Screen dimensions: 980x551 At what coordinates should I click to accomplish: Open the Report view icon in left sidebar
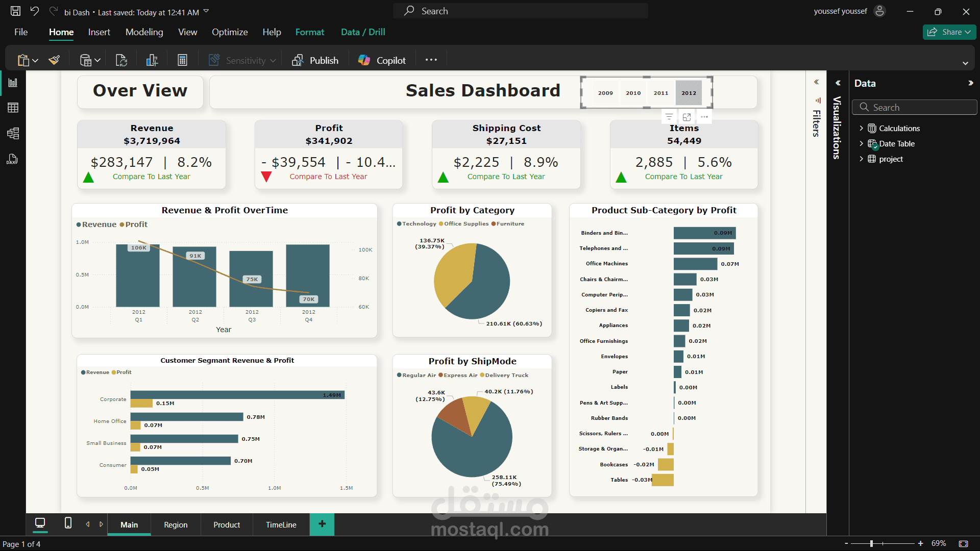13,83
